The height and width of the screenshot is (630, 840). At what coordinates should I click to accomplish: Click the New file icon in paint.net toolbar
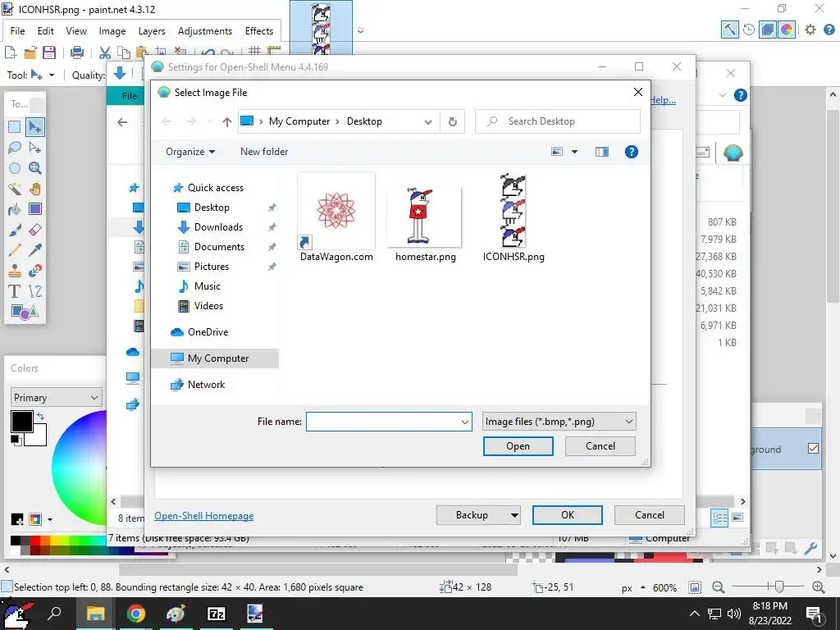[10, 52]
